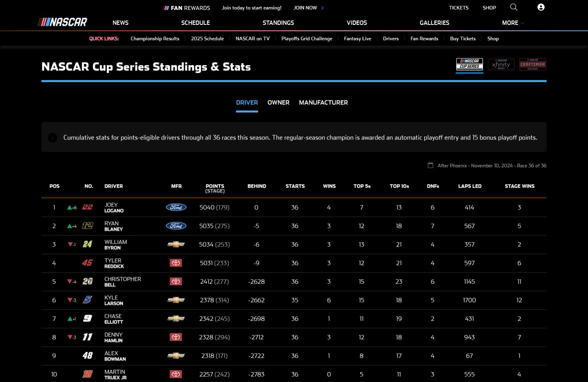This screenshot has width=588, height=382.
Task: Open the NEWS menu
Action: click(x=120, y=23)
